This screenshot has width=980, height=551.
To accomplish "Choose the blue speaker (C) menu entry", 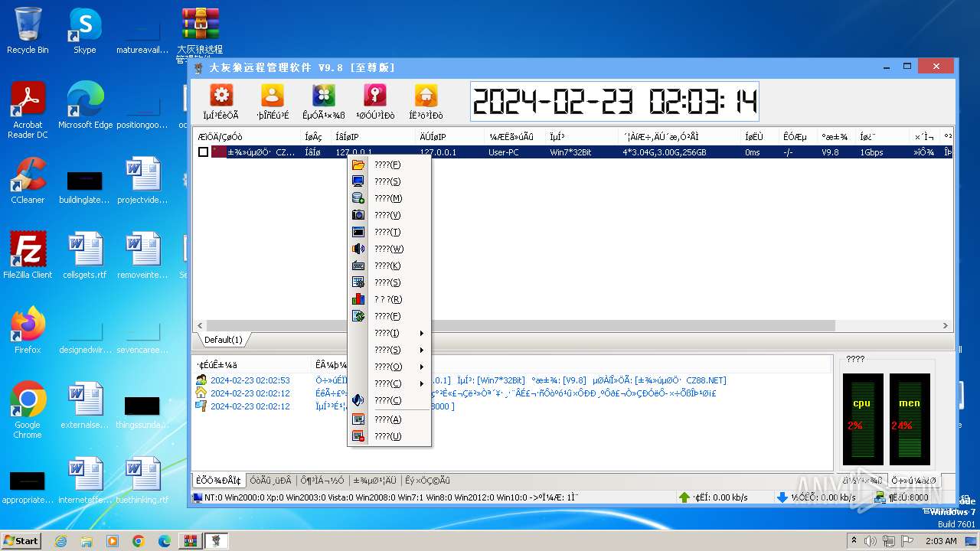I will coord(389,400).
